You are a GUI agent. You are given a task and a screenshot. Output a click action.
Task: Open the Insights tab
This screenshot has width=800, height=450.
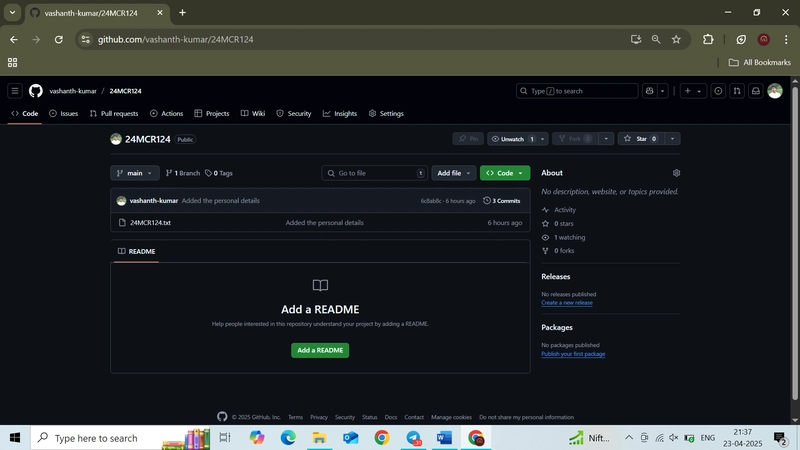340,113
